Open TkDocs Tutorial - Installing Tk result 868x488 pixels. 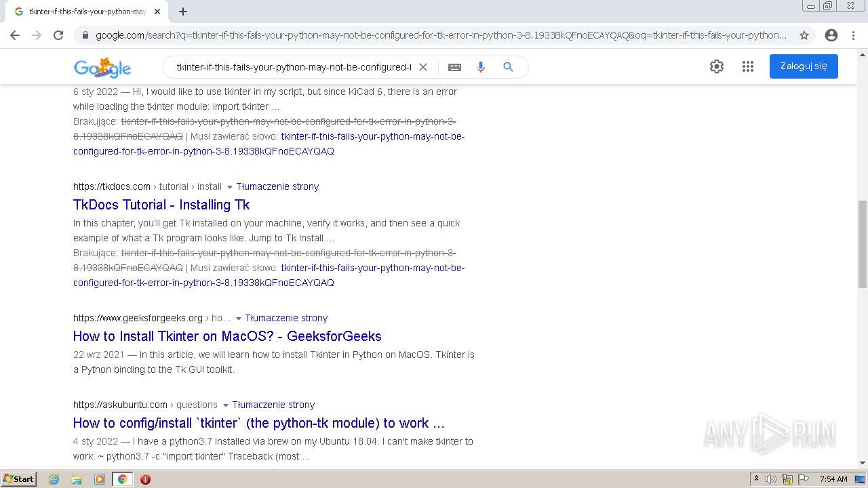[161, 205]
